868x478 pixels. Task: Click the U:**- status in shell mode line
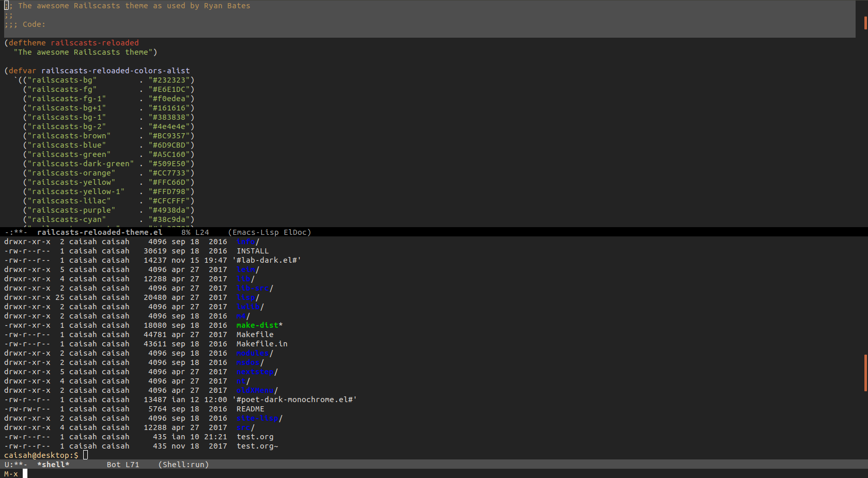(x=16, y=465)
